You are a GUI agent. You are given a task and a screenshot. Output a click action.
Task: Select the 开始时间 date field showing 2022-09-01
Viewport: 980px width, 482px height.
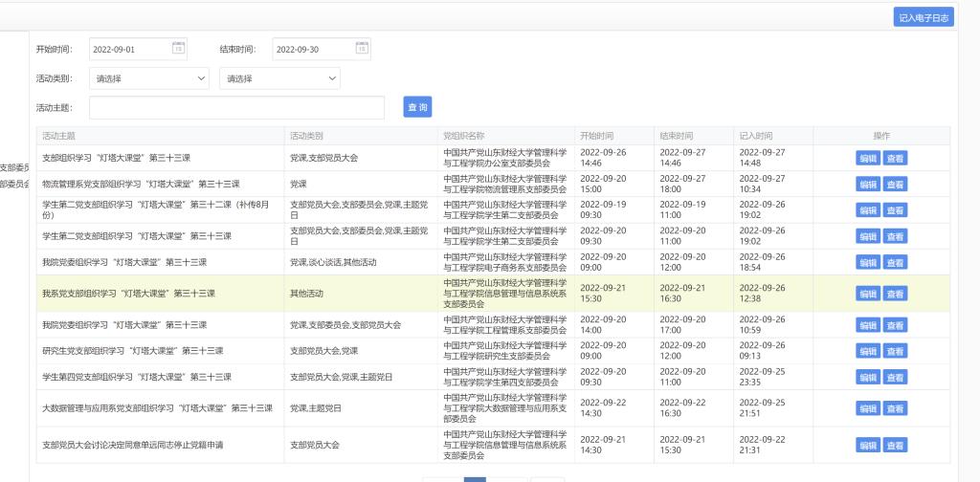tap(129, 49)
